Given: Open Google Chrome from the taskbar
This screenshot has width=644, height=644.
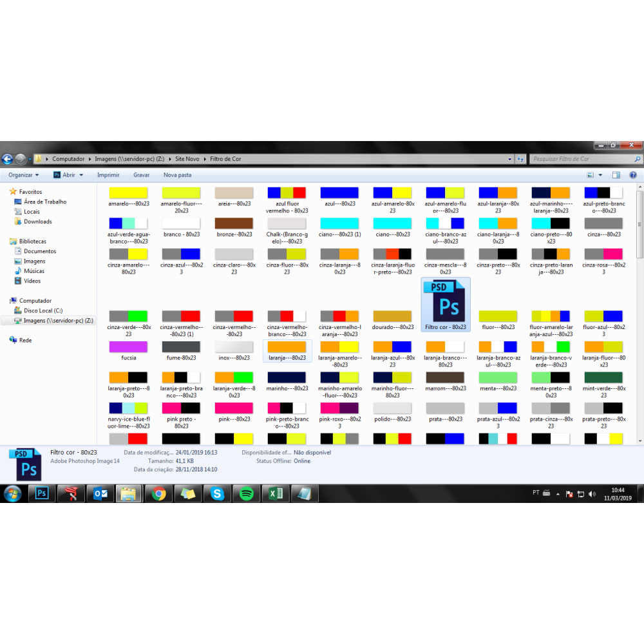Looking at the screenshot, I should pyautogui.click(x=158, y=494).
